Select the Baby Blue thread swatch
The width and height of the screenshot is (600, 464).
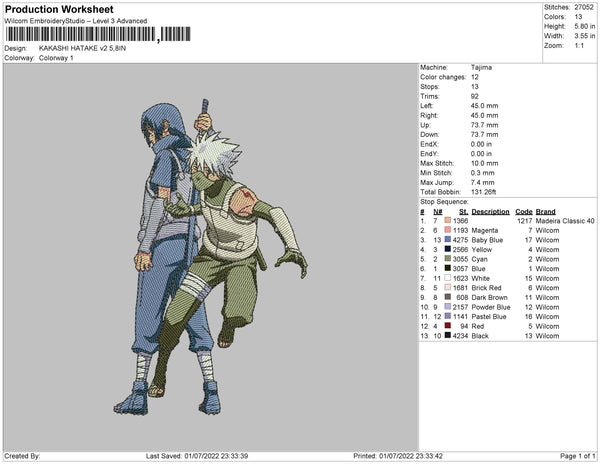tap(449, 240)
